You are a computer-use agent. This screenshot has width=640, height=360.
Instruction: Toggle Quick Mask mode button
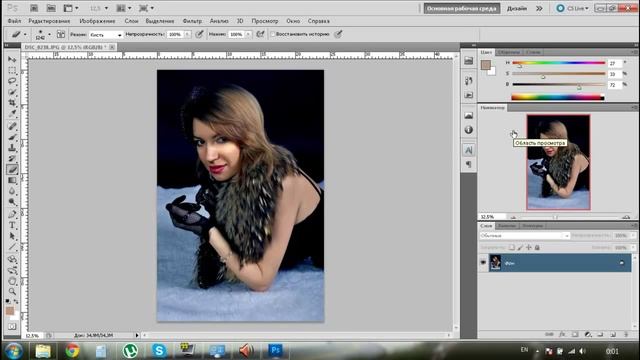(x=12, y=327)
